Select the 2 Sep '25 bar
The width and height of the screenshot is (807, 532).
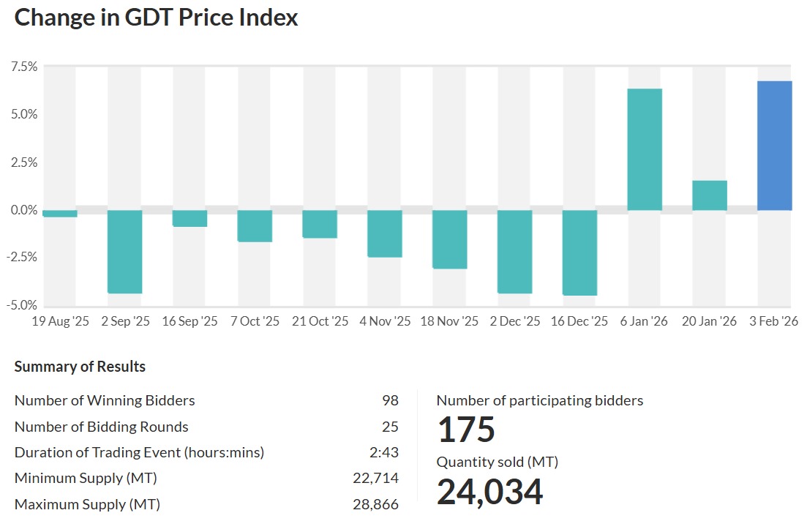pyautogui.click(x=124, y=251)
